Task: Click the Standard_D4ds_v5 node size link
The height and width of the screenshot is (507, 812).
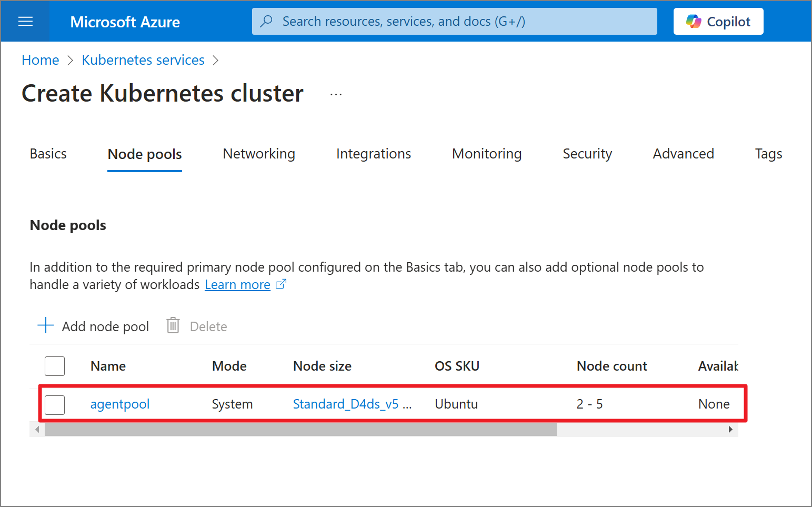Action: pos(346,404)
